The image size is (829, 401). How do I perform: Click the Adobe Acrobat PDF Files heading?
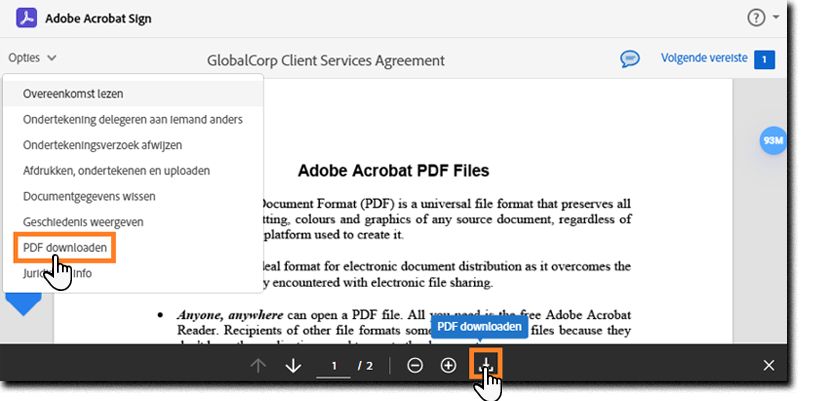pos(393,171)
